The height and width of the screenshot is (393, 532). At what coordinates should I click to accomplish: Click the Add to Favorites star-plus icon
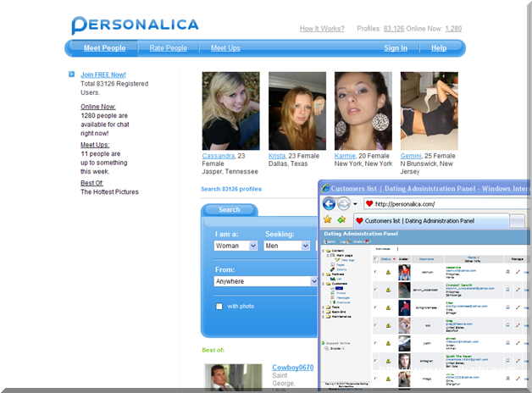coord(341,219)
